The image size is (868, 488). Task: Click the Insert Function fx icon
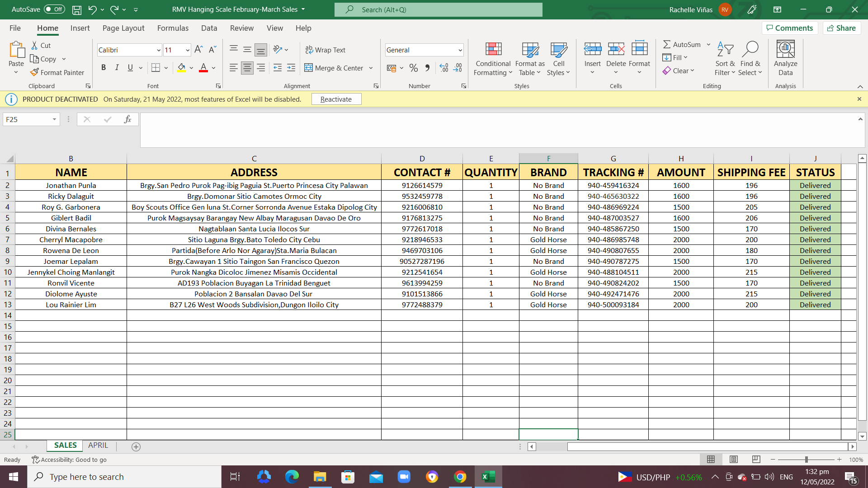(127, 119)
